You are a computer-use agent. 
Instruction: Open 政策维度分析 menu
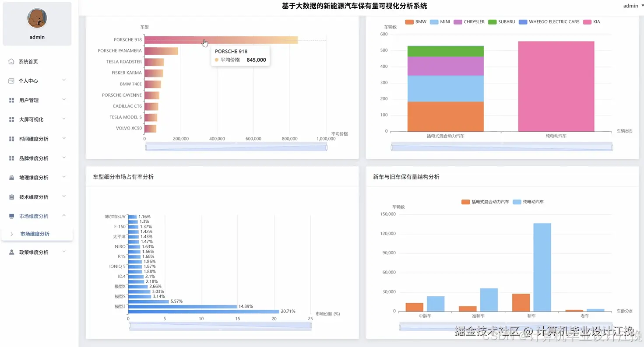37,252
